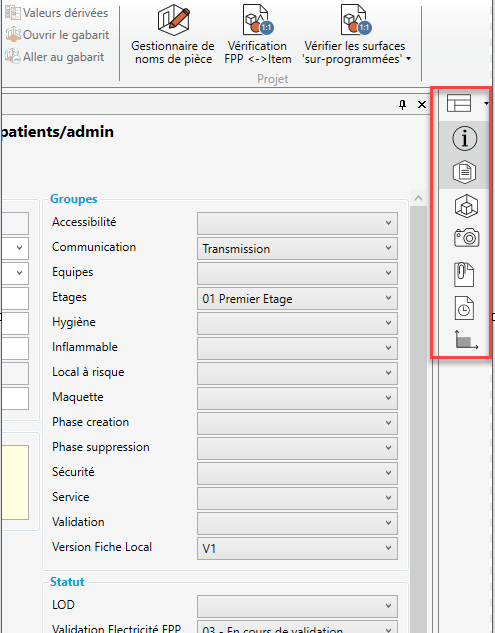Click the axes area graph icon

click(466, 340)
